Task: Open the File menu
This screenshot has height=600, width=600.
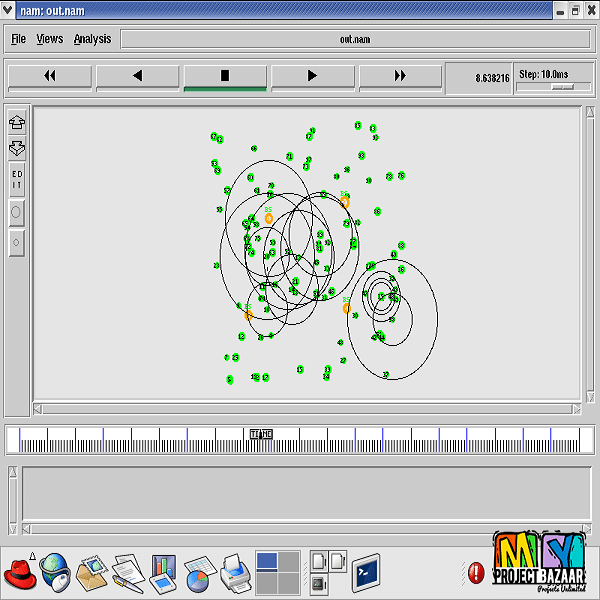Action: [18, 39]
